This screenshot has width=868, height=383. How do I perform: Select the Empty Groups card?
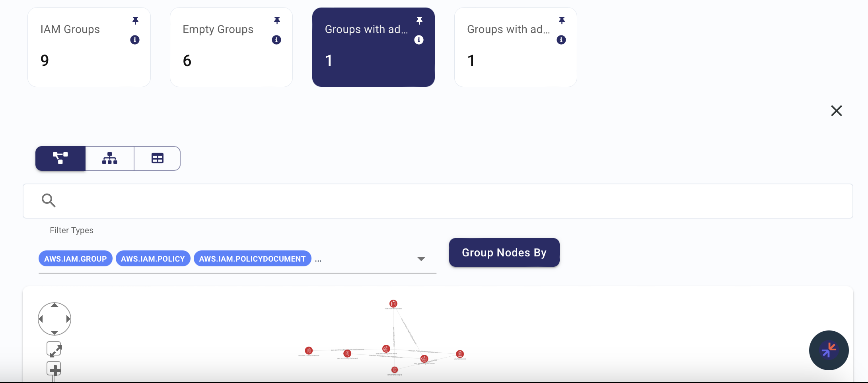(231, 47)
